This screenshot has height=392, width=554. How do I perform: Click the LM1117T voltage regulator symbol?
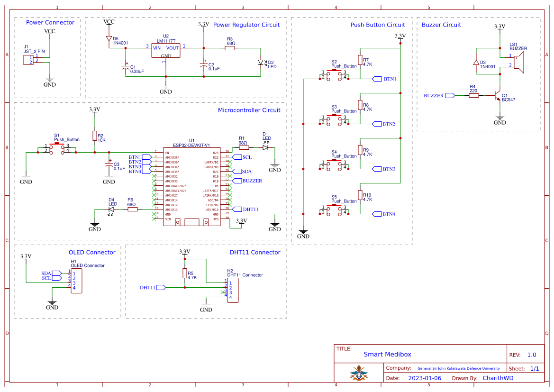tap(165, 49)
